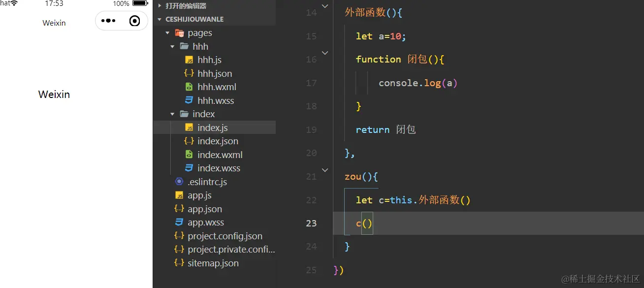Screen dimensions: 644x288
Task: Select index.js in the file tree
Action: tap(213, 128)
